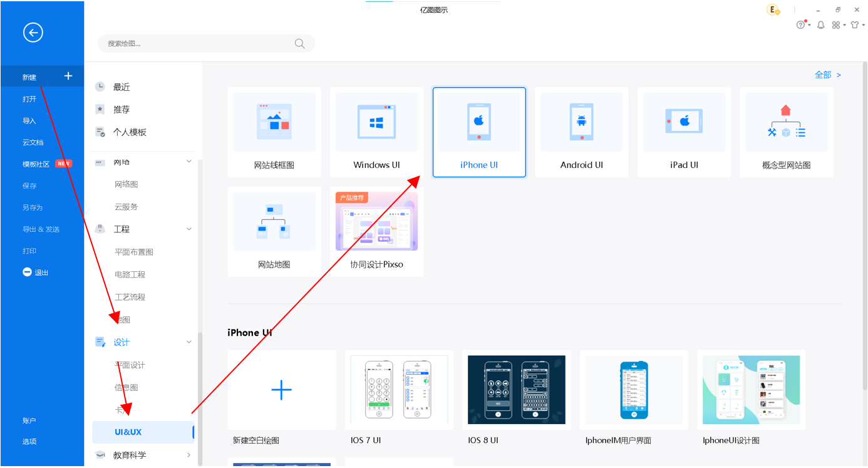The height and width of the screenshot is (468, 868).
Task: Click the plus icon beside 新建
Action: point(68,76)
